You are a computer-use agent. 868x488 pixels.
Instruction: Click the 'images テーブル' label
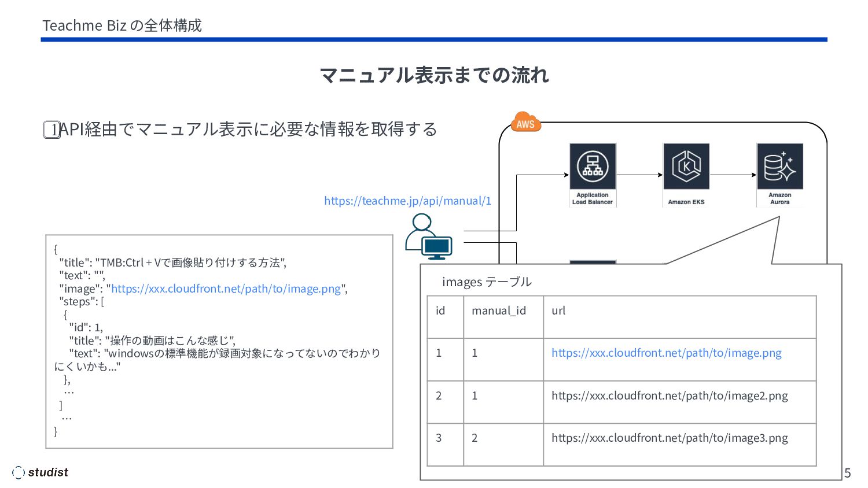[487, 282]
